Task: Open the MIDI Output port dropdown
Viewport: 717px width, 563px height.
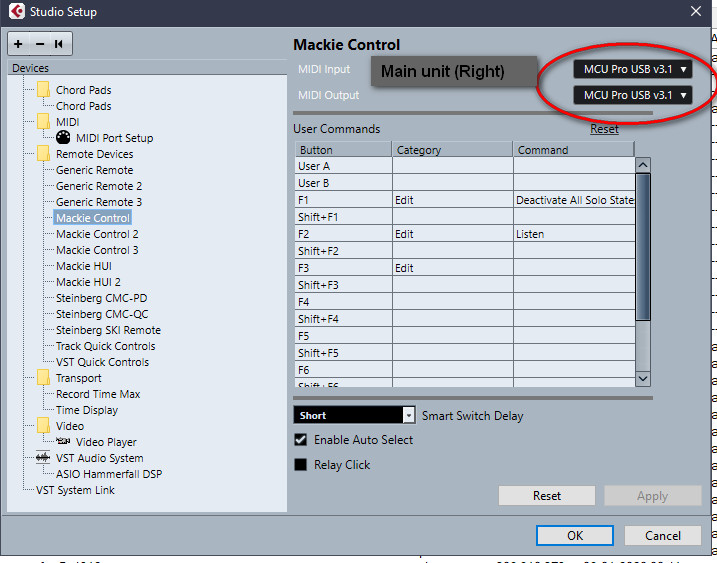Action: coord(632,95)
